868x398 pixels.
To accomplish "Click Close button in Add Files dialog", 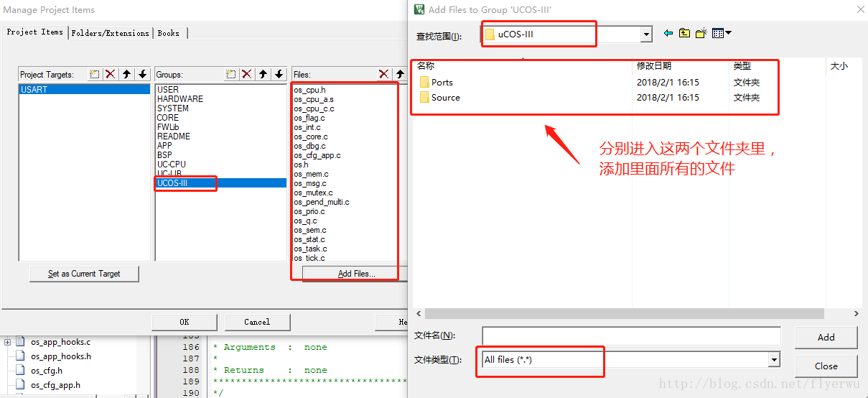I will click(x=826, y=366).
